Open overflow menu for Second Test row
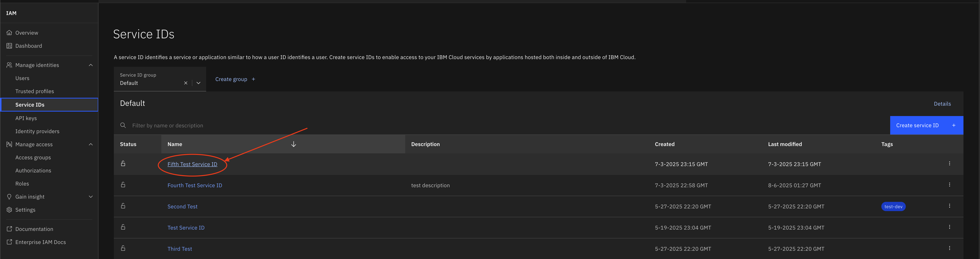This screenshot has width=980, height=259. [949, 206]
